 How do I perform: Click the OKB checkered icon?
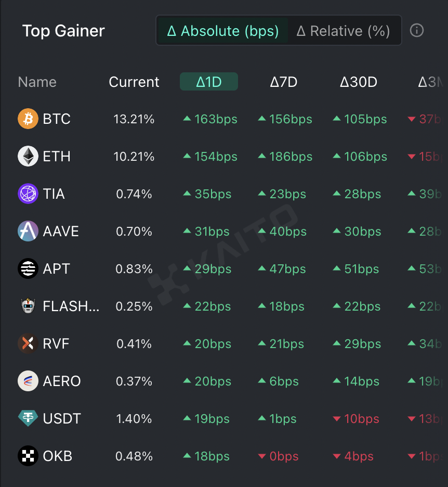tap(28, 456)
